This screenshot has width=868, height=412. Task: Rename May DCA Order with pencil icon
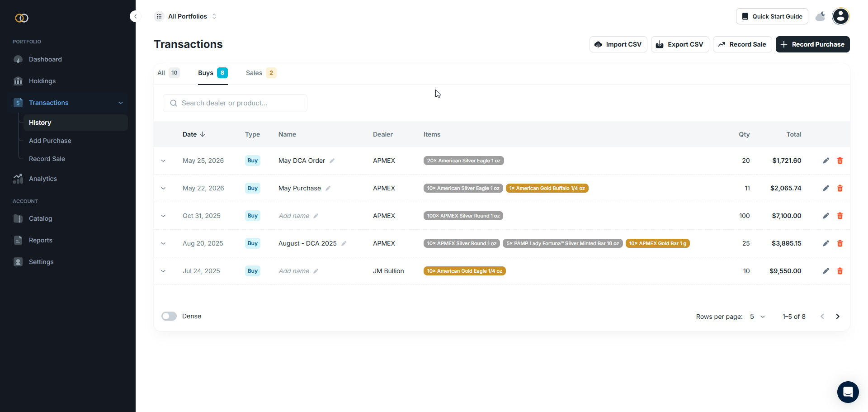(332, 161)
